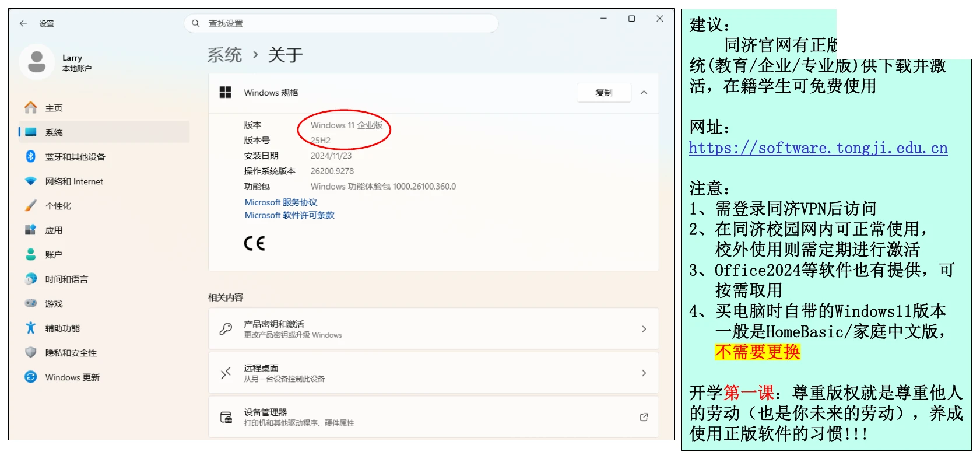Click the 26200.9278 OS build value
The height and width of the screenshot is (459, 980).
point(332,171)
